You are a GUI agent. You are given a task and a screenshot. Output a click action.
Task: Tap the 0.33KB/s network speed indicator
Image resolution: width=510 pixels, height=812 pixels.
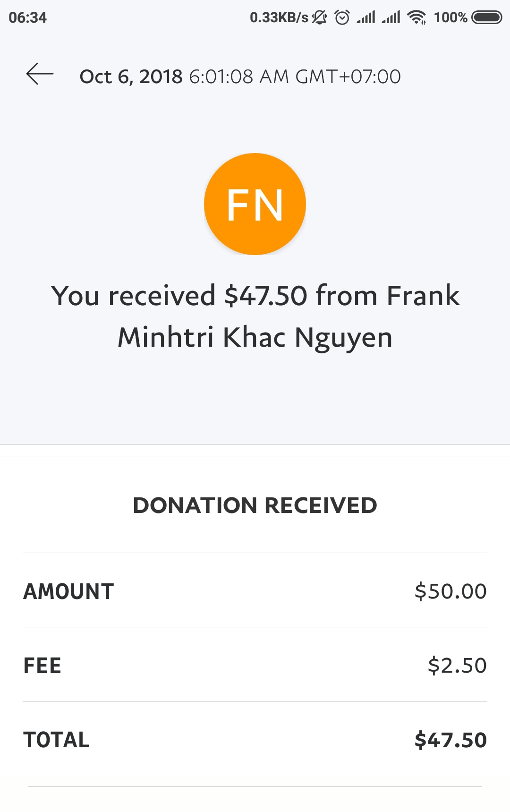pyautogui.click(x=279, y=17)
